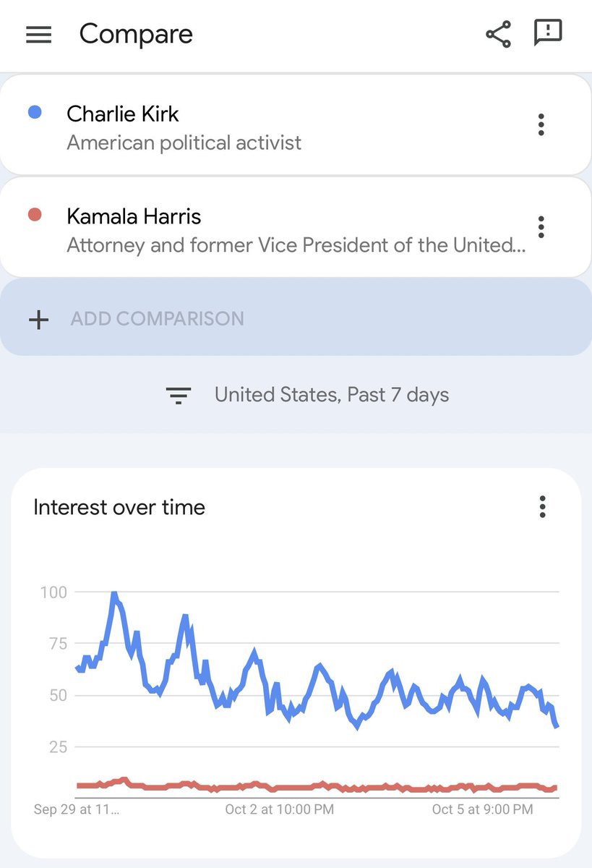
Task: Select the Kamala Harris search term
Action: [x=134, y=216]
